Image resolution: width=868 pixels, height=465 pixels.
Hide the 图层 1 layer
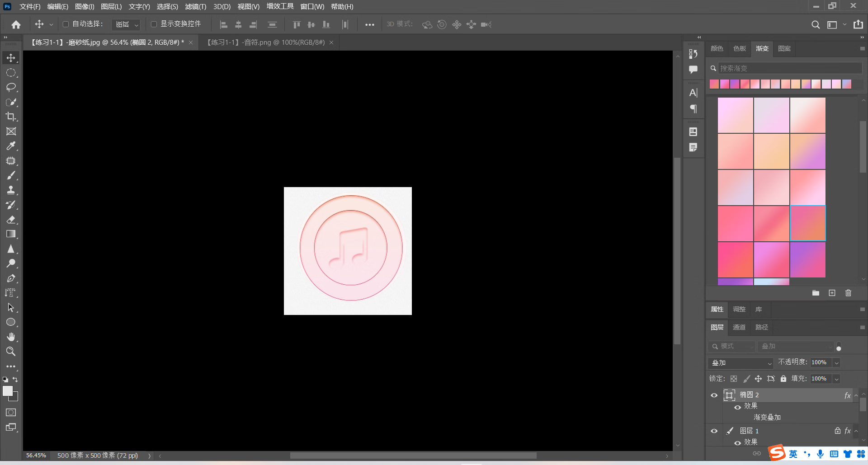click(714, 431)
